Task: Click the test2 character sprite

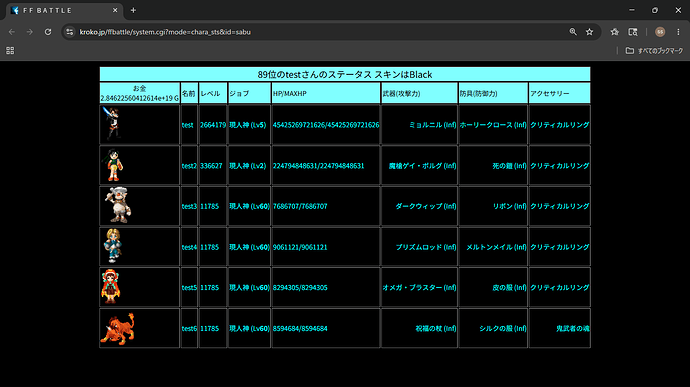Action: pos(113,165)
